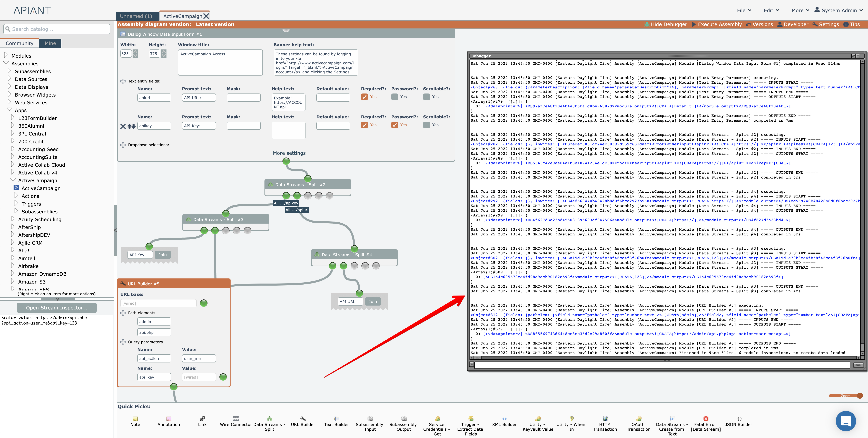
Task: Delete the apikey text entry field row
Action: pyautogui.click(x=123, y=126)
